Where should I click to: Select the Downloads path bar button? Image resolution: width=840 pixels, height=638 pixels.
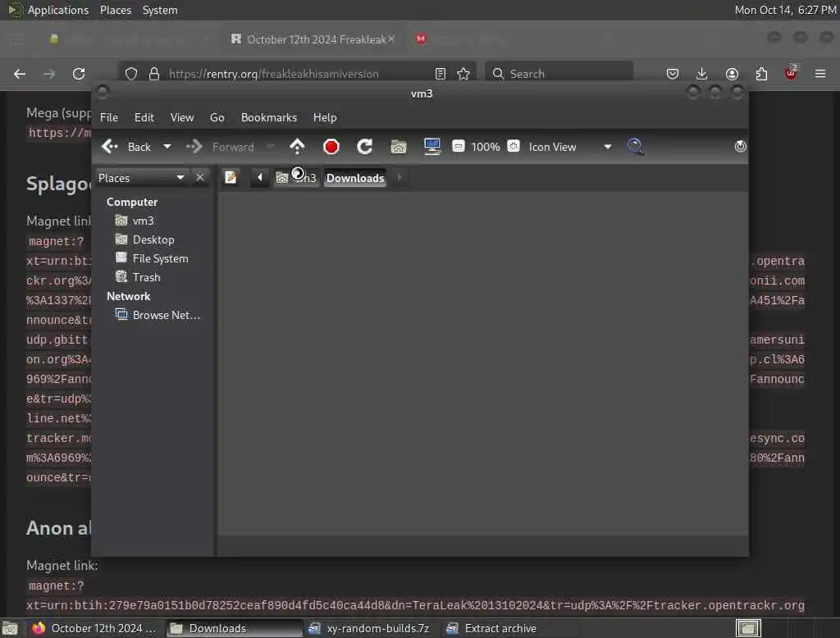point(355,178)
